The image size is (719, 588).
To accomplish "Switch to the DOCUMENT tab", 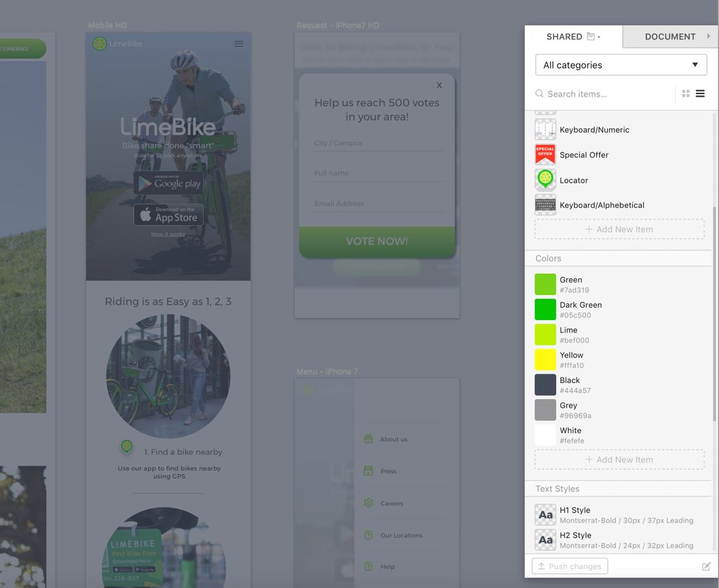I will pos(670,37).
